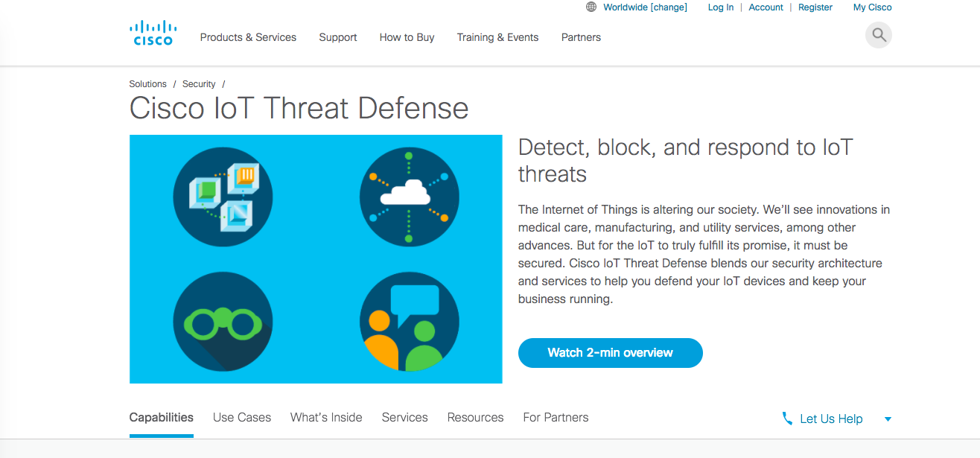
Task: Open the Account link
Action: coord(766,7)
